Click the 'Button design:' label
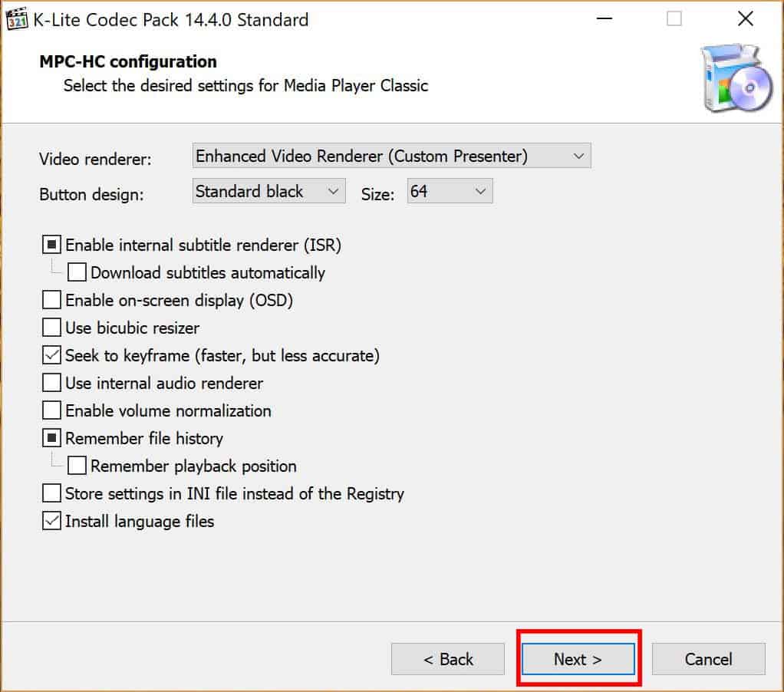This screenshot has width=784, height=692. (x=91, y=194)
